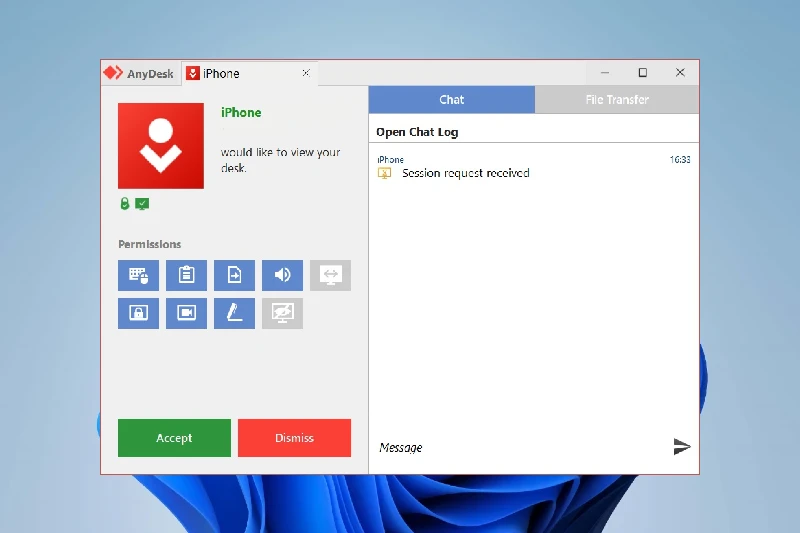
Task: Toggle clipboard access permission
Action: click(186, 275)
